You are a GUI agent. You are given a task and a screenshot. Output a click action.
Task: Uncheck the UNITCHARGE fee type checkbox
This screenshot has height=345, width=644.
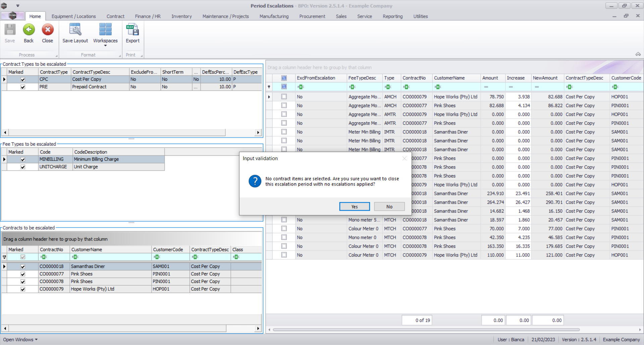point(23,167)
